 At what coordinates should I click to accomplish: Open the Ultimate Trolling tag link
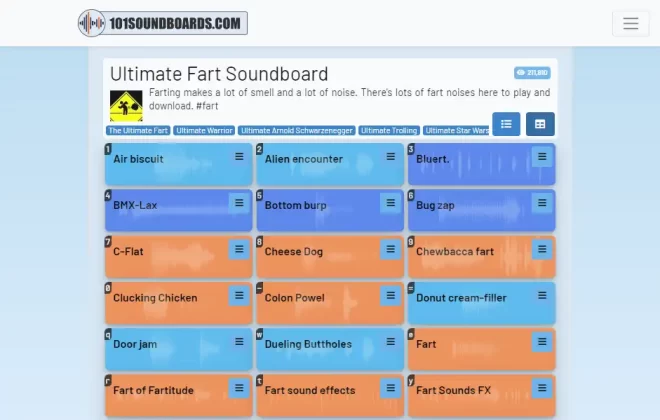(389, 130)
